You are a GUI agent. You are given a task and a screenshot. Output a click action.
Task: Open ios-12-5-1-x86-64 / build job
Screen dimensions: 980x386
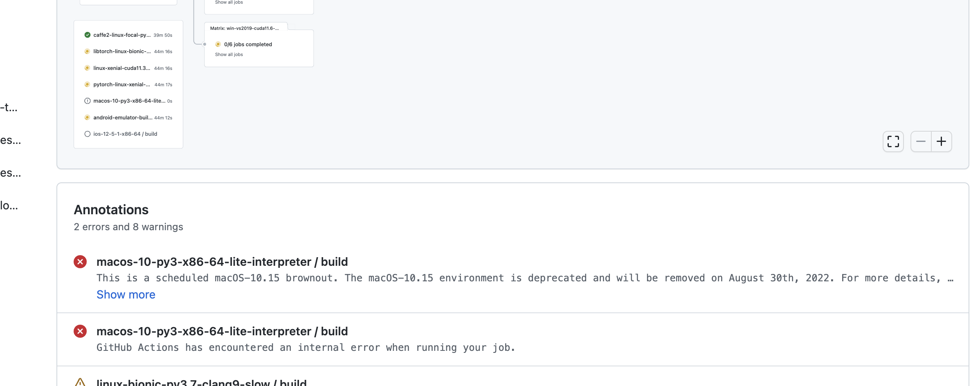[125, 134]
